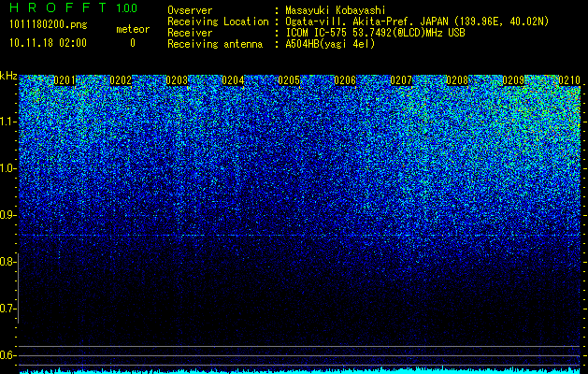The image size is (588, 374).
Task: Click the 0.7 kHz axis label
Action: pyautogui.click(x=7, y=309)
